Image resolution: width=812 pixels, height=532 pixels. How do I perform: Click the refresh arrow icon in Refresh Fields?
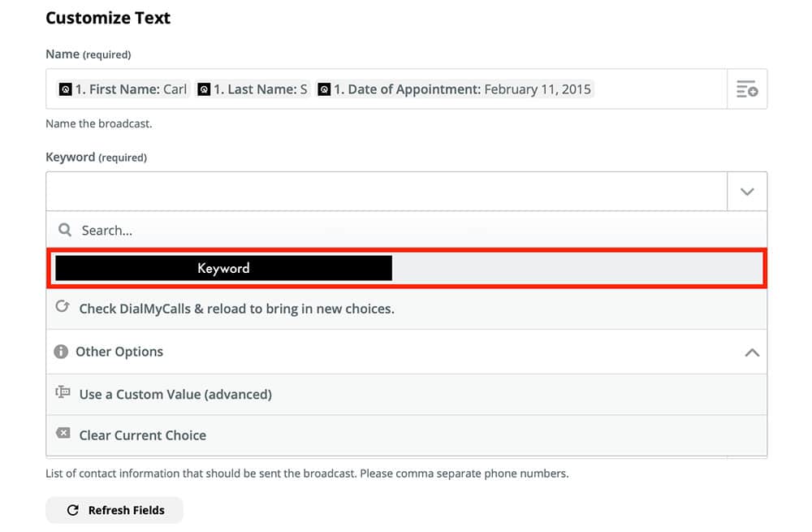[x=72, y=510]
